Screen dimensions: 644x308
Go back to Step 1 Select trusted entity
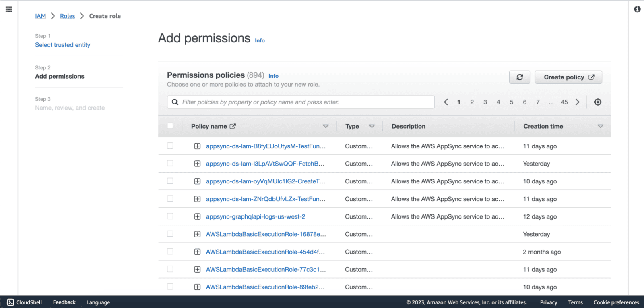pyautogui.click(x=62, y=45)
